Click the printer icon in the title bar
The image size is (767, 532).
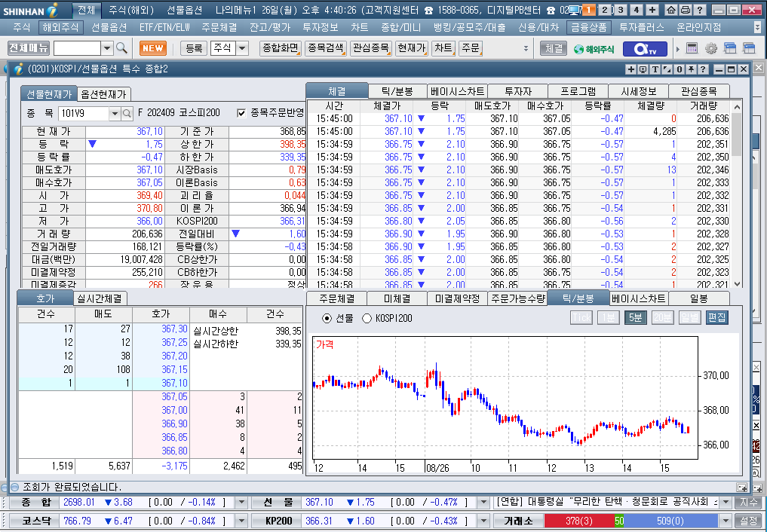tap(686, 10)
